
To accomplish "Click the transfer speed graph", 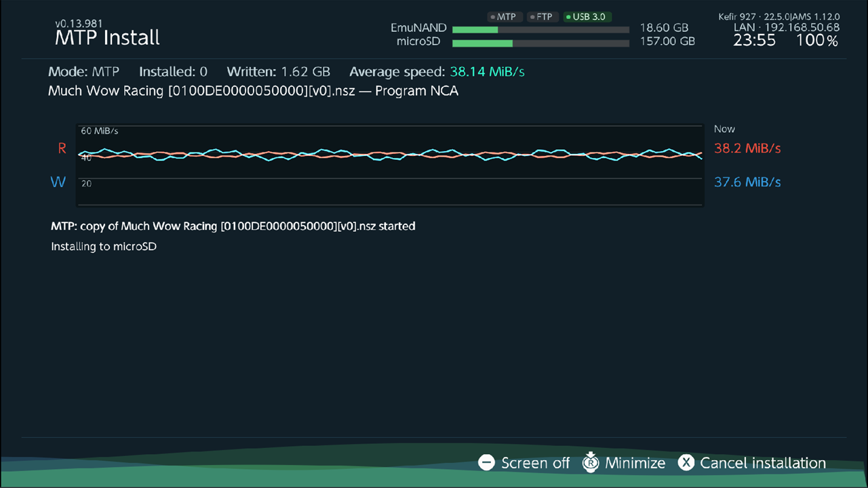I will [x=390, y=165].
